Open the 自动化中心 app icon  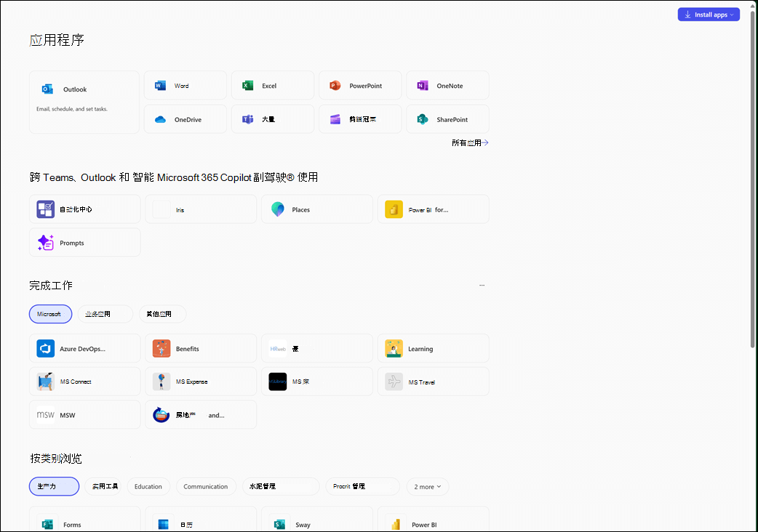click(45, 209)
